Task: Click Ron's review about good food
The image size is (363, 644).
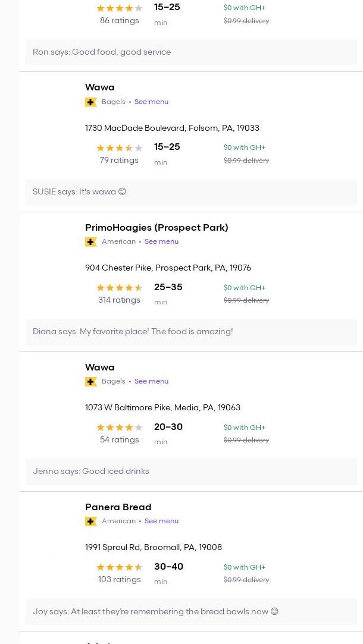Action: click(102, 52)
